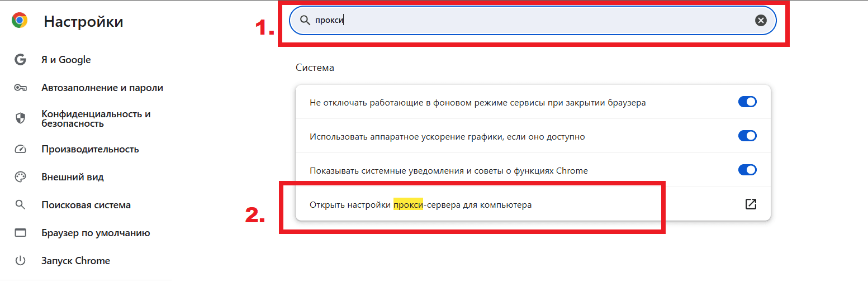This screenshot has width=868, height=287.
Task: Open the Я и Google section
Action: click(66, 60)
